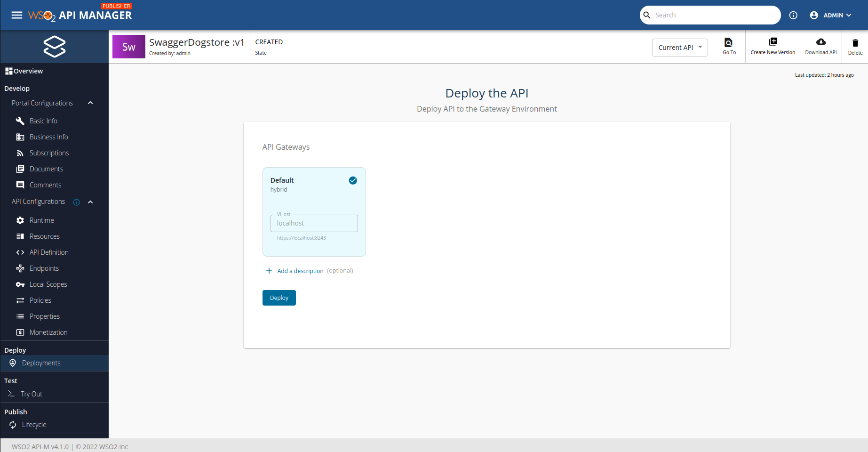The height and width of the screenshot is (452, 868).
Task: Open Business Info page
Action: (48, 137)
